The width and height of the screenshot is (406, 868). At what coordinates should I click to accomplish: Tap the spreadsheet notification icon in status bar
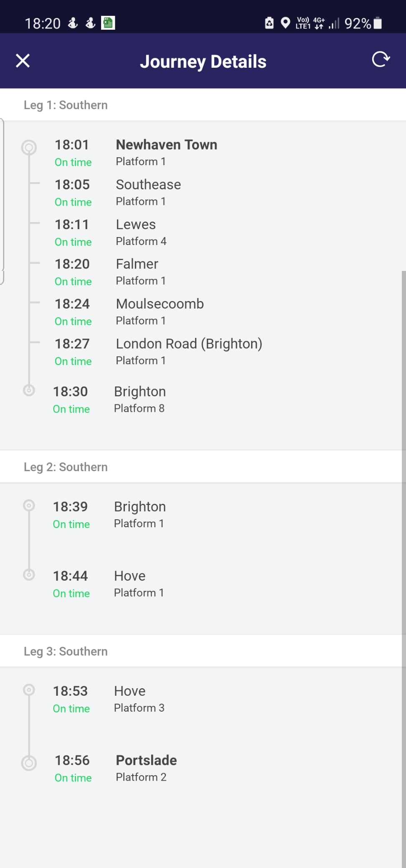(108, 23)
